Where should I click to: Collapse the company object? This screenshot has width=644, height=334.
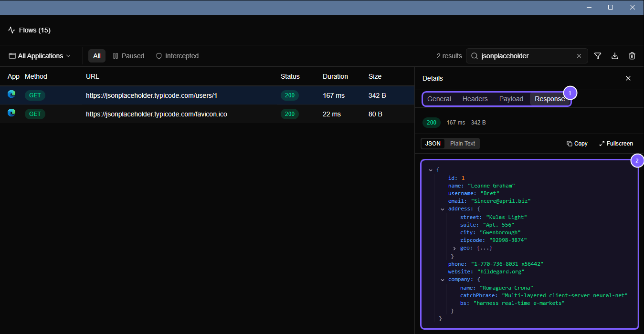(443, 280)
